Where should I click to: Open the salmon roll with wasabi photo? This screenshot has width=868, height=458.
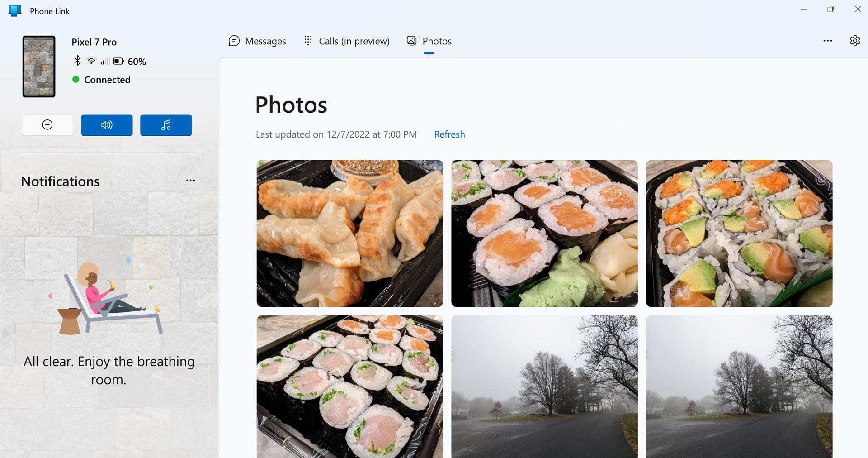(544, 233)
